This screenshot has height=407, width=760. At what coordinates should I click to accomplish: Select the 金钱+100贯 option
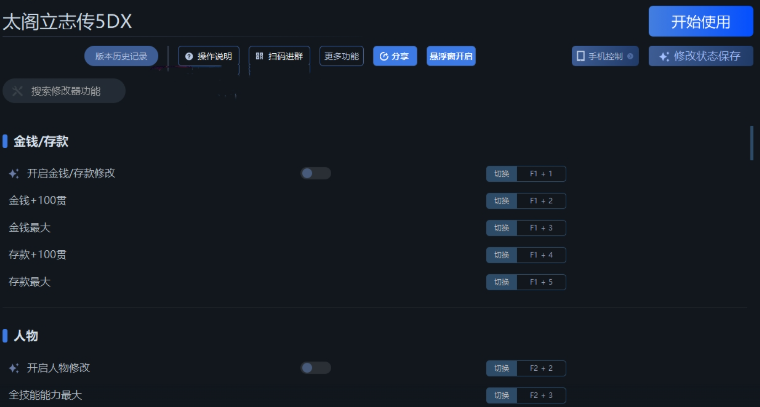pyautogui.click(x=37, y=201)
